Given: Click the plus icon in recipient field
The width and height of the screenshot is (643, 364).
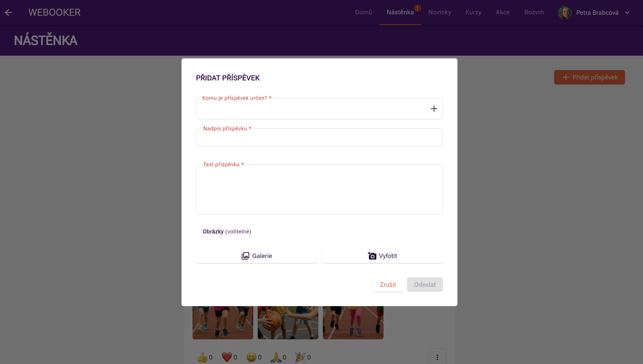Looking at the screenshot, I should (434, 109).
